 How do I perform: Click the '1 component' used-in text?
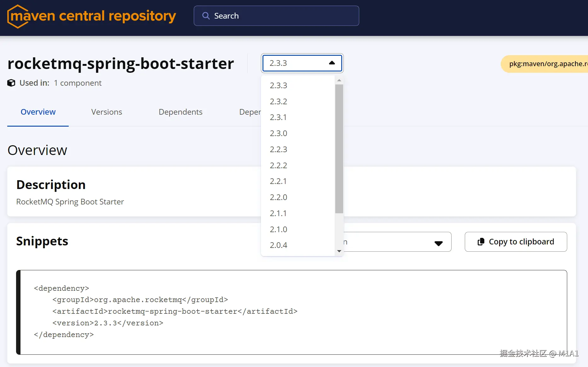78,83
